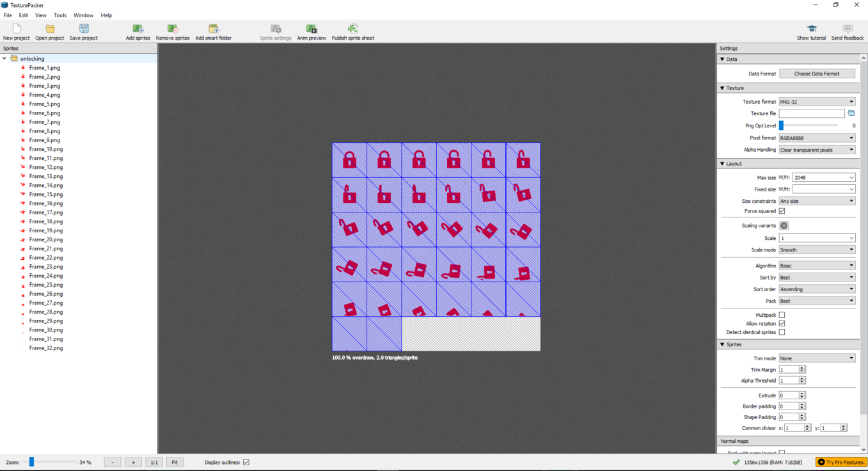The width and height of the screenshot is (868, 471).
Task: Click the Frame_5.png sprite icon
Action: [x=23, y=104]
